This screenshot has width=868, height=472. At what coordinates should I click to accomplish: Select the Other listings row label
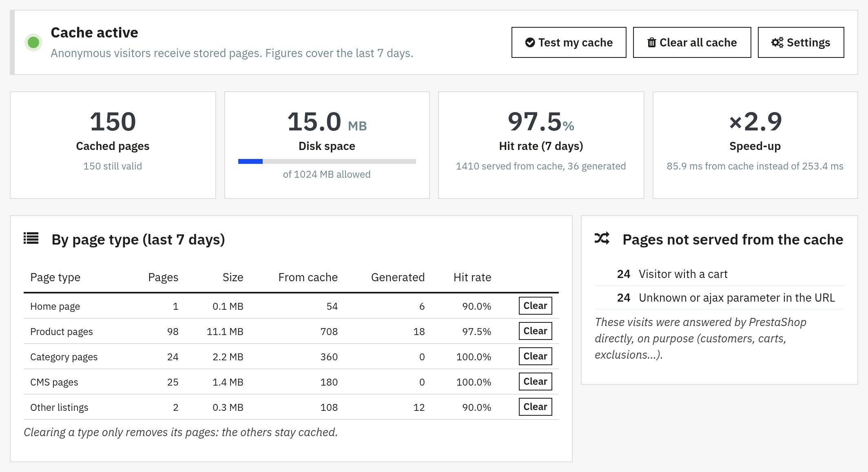click(59, 408)
